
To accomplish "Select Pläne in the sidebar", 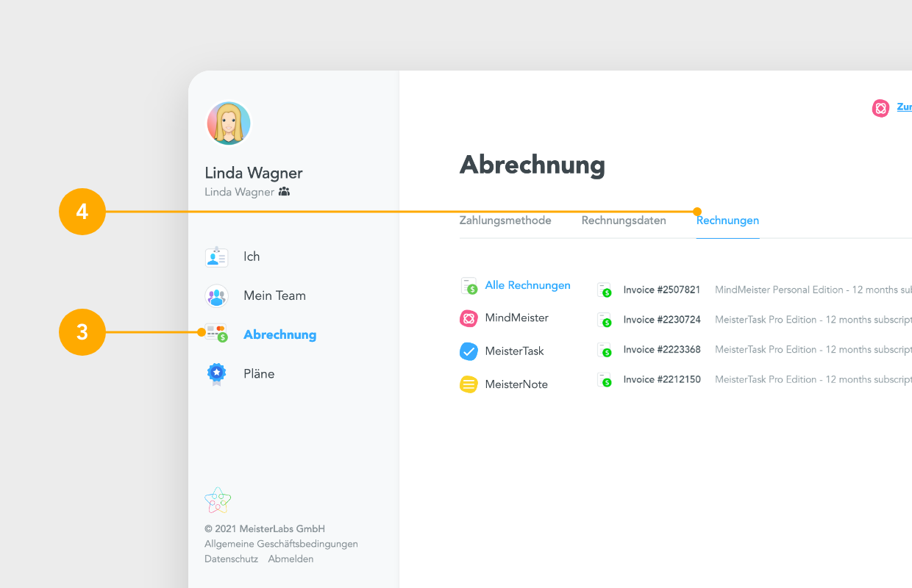I will [x=259, y=373].
